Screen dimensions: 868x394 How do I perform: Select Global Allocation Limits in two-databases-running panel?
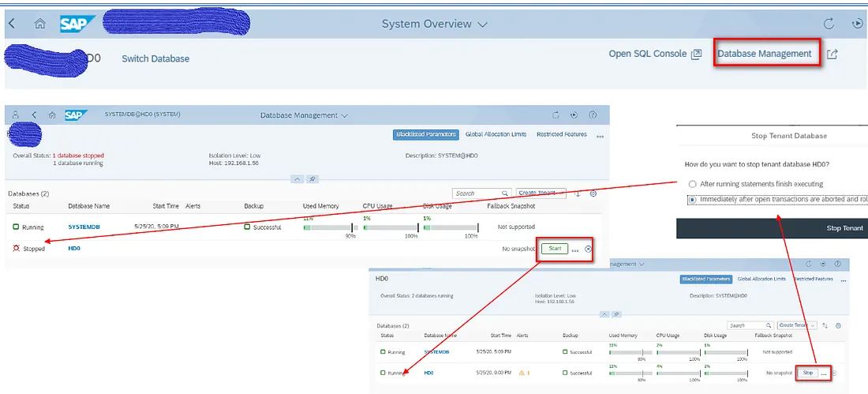click(761, 279)
